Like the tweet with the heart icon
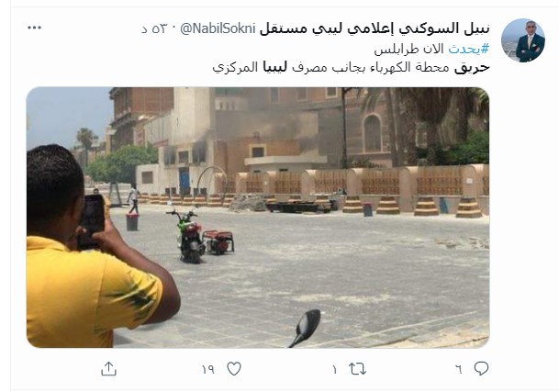Screen dimensions: 559x392 tap(234, 368)
